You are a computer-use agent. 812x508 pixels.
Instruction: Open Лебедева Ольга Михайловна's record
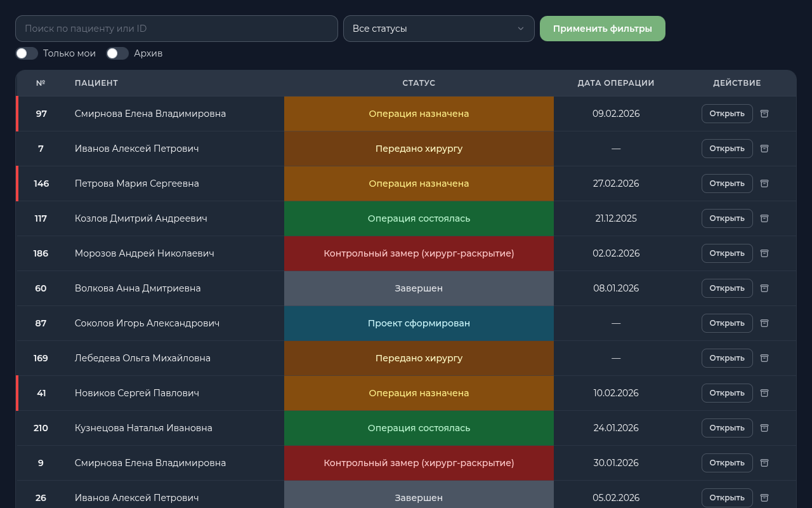pyautogui.click(x=727, y=358)
